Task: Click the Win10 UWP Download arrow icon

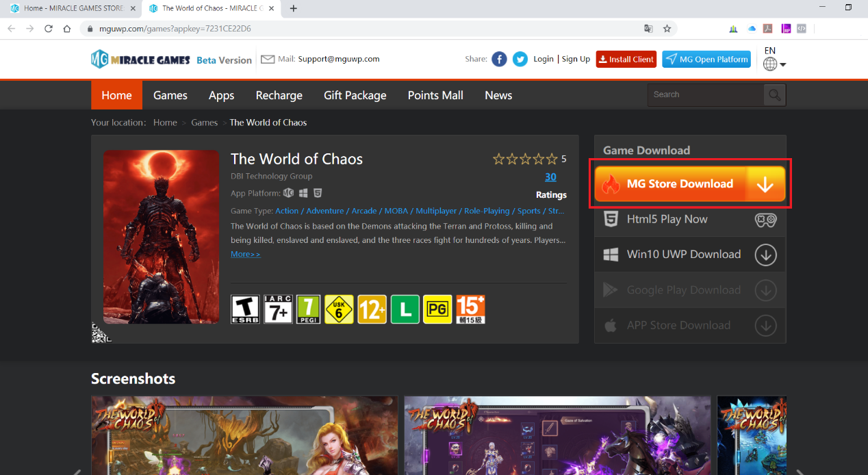Action: click(765, 255)
